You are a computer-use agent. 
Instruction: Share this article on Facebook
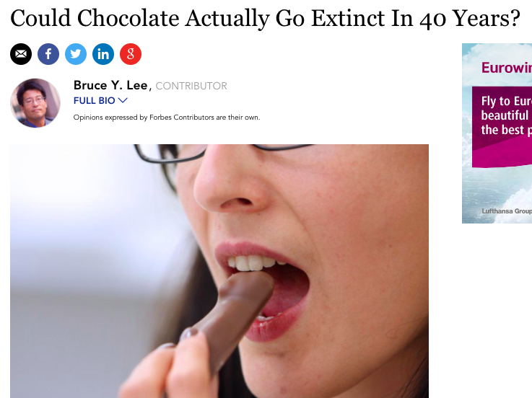pos(48,54)
